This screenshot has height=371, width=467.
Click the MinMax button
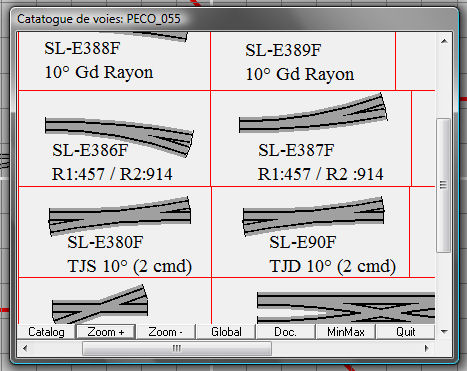click(346, 332)
